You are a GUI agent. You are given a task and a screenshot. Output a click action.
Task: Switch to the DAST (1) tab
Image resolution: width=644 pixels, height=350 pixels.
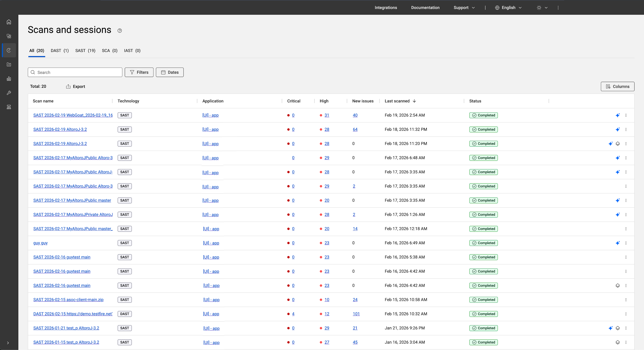(59, 51)
